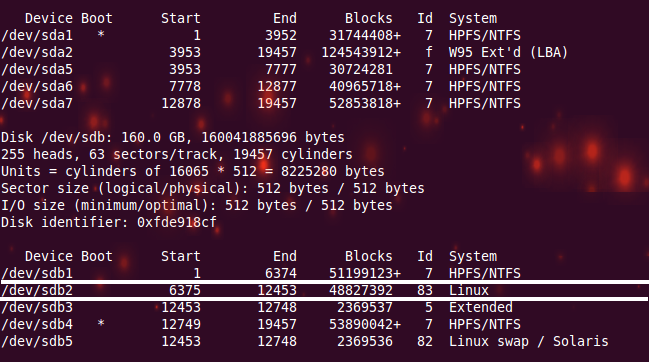Click the /dev/sda6 device entry
The image size is (649, 362).
point(37,86)
